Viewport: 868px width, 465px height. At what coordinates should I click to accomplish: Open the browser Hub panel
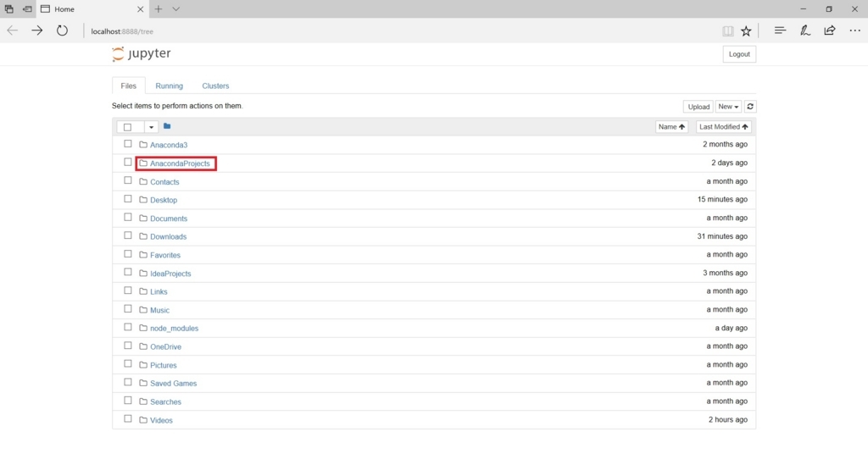780,31
